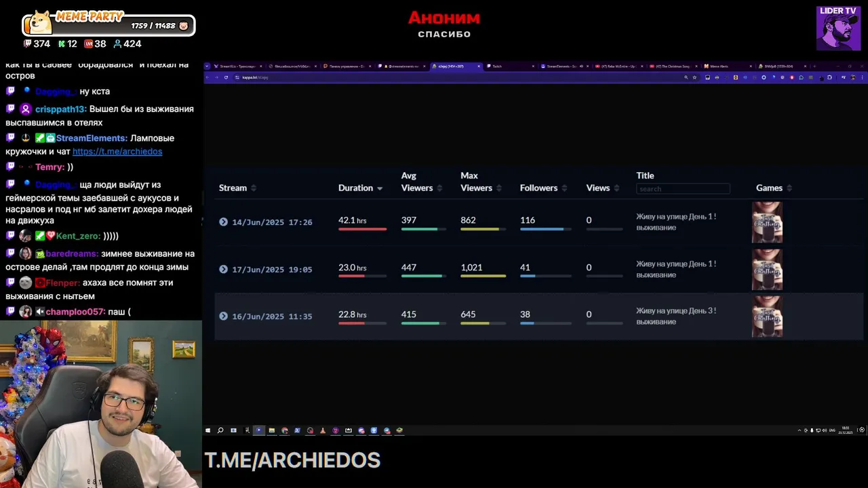Open game thumbnail for 16/Jun stream

pos(767,316)
